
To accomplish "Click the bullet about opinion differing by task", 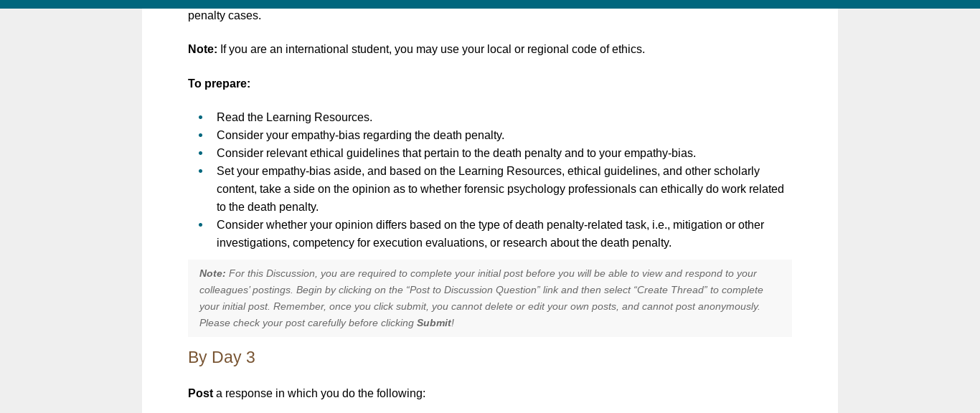I will 490,234.
